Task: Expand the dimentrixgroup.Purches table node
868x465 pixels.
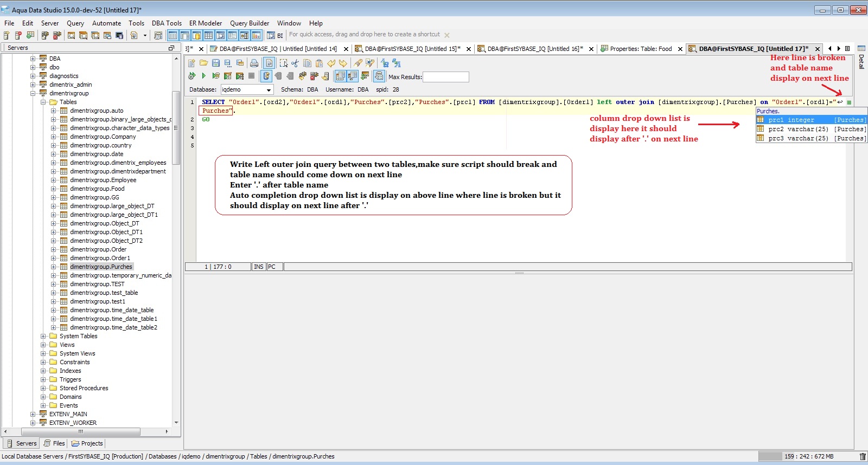Action: point(54,267)
